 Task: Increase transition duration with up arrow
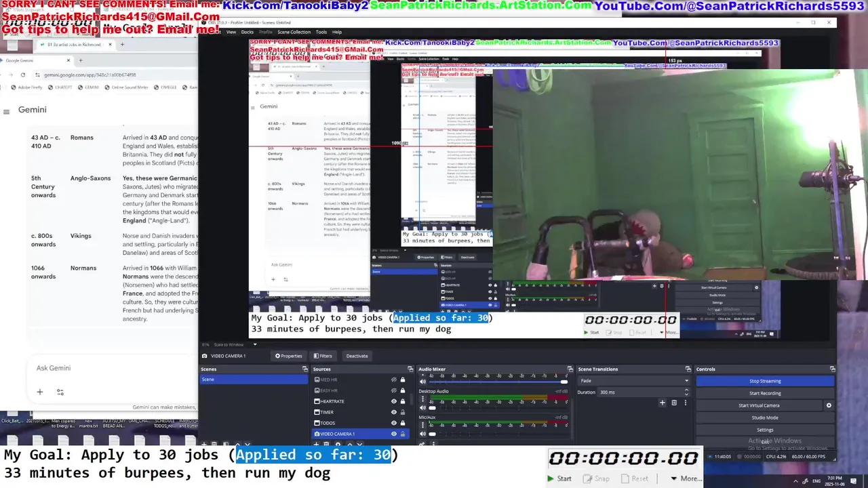686,390
